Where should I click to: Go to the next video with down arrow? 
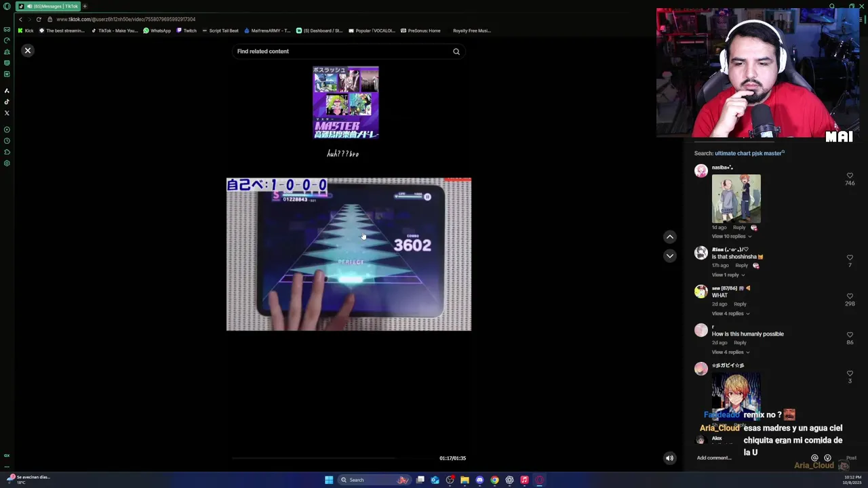tap(670, 256)
